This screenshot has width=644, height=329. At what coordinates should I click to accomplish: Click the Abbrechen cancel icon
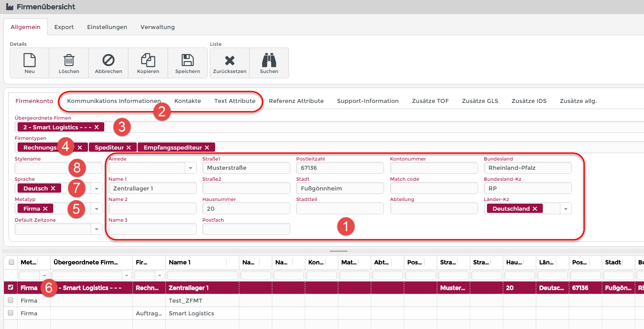click(x=108, y=60)
